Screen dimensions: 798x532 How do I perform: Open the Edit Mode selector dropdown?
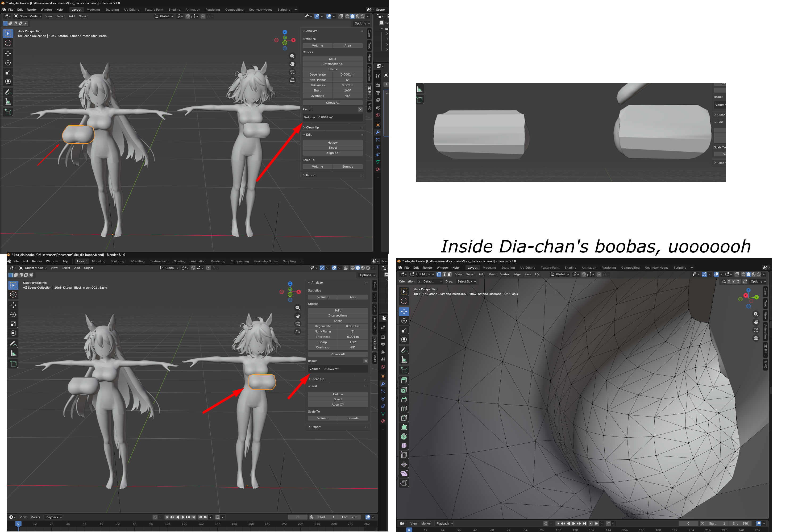coord(422,274)
